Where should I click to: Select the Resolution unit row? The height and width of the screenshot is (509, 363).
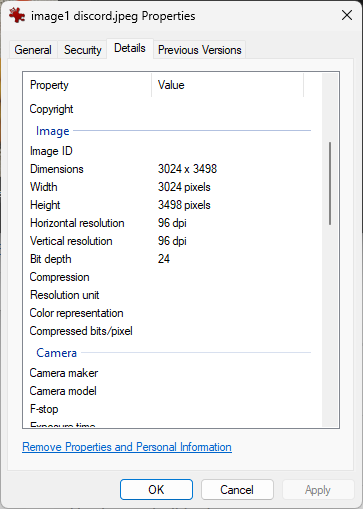click(x=170, y=295)
